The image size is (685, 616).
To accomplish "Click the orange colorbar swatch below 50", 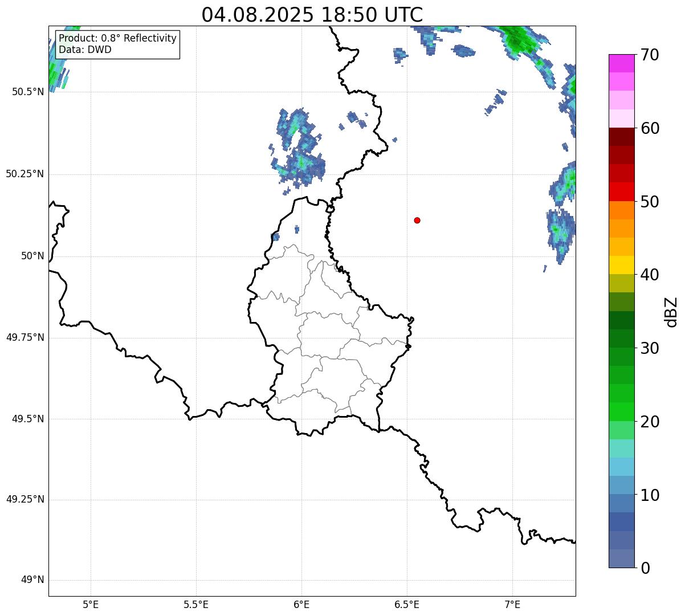I will 621,210.
